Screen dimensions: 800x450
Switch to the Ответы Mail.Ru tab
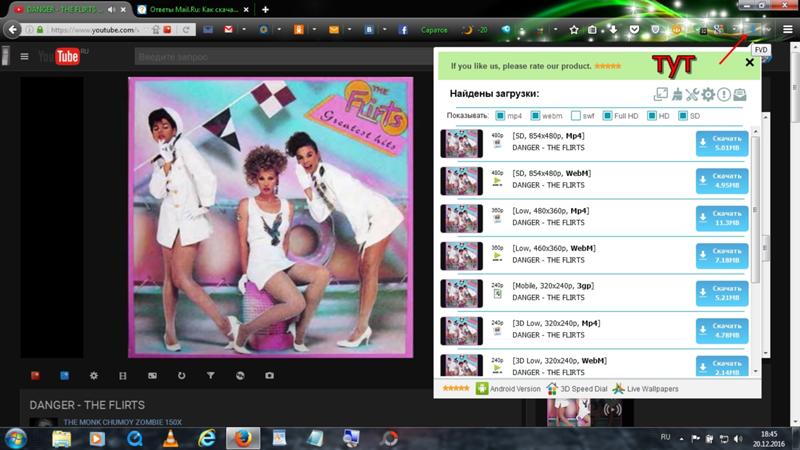click(194, 9)
